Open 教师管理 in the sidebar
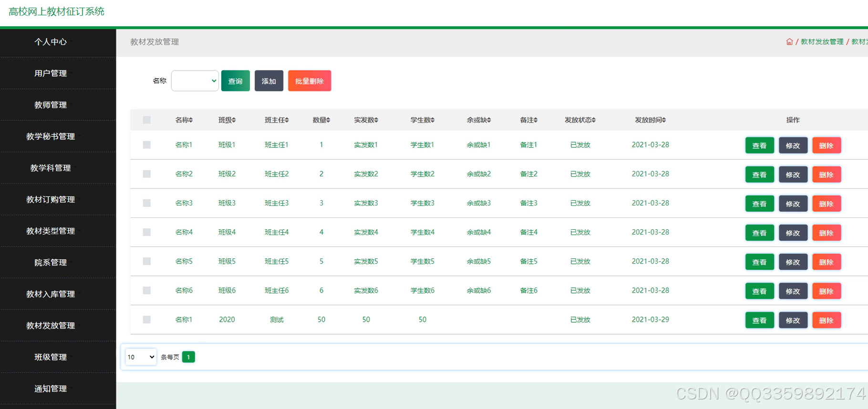The image size is (868, 409). 51,105
